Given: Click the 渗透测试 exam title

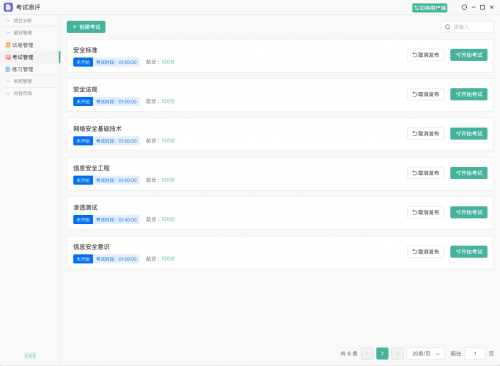Looking at the screenshot, I should point(85,207).
